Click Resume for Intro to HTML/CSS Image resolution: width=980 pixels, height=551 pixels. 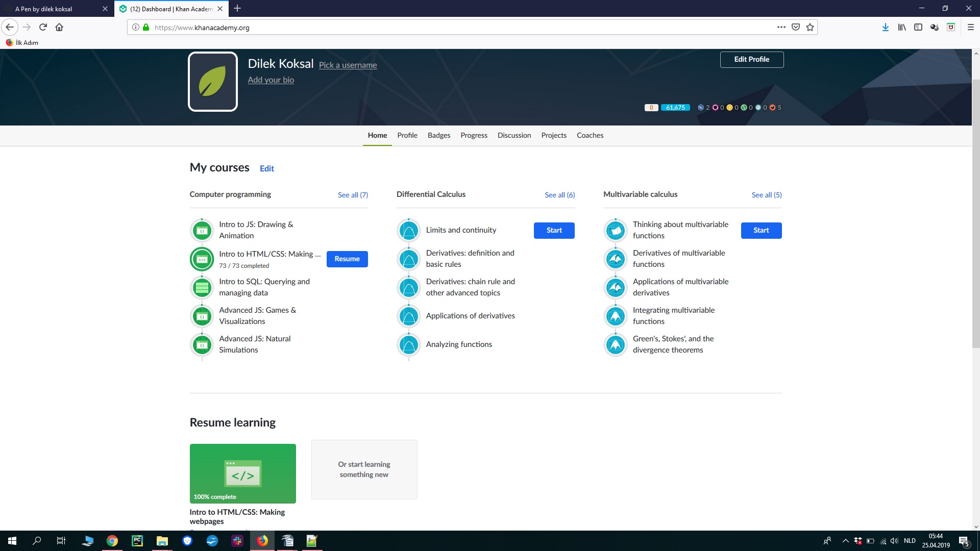point(347,259)
